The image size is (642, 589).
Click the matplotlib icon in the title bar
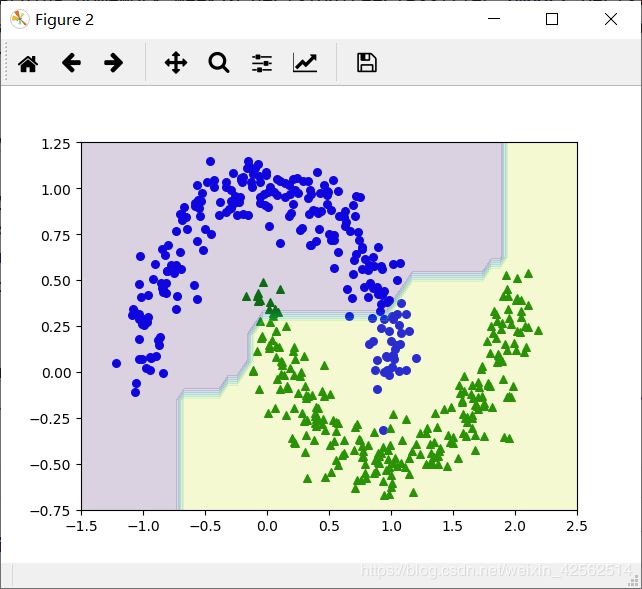pos(20,19)
